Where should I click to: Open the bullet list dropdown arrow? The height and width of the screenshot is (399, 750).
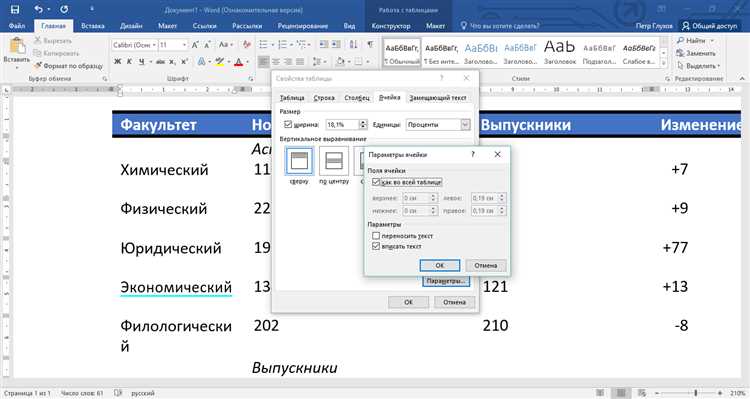coord(273,45)
